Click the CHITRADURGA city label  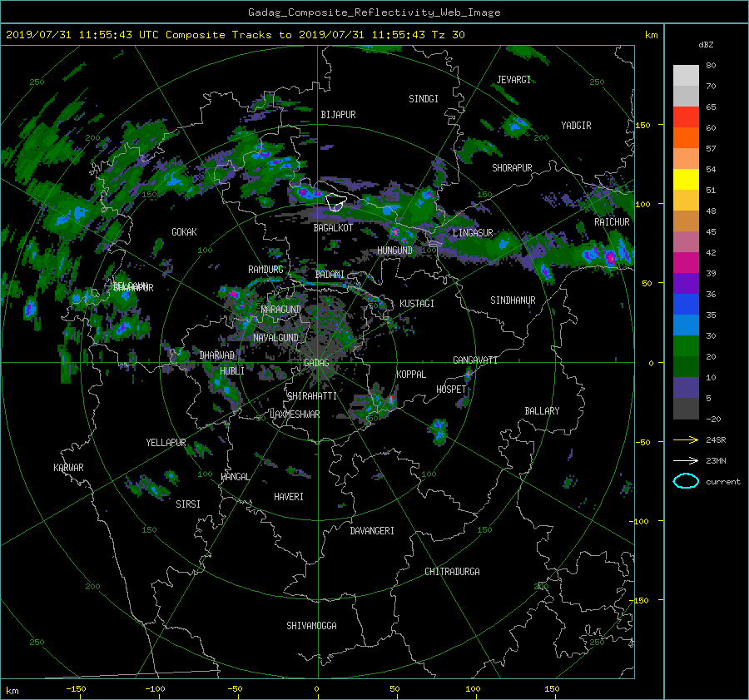tap(452, 572)
